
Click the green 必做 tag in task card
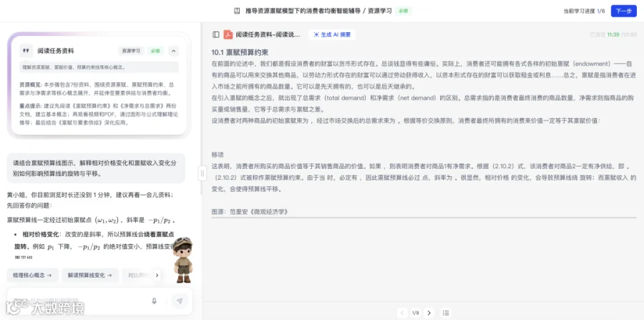point(155,51)
